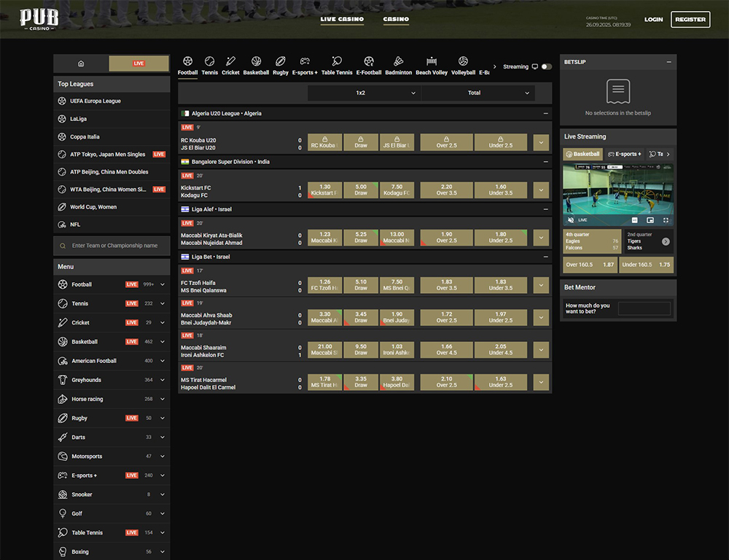Enter fullscreen on the live stream
Screen dimensions: 729x560
(666, 219)
